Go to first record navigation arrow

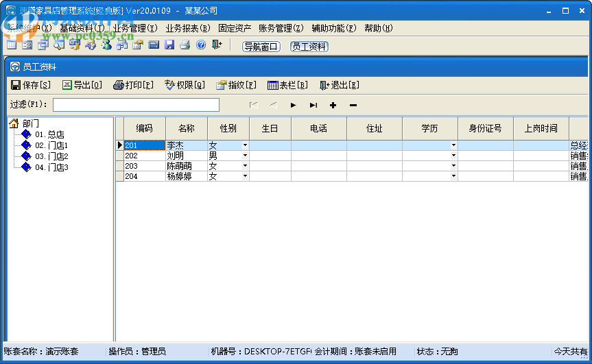[x=254, y=106]
